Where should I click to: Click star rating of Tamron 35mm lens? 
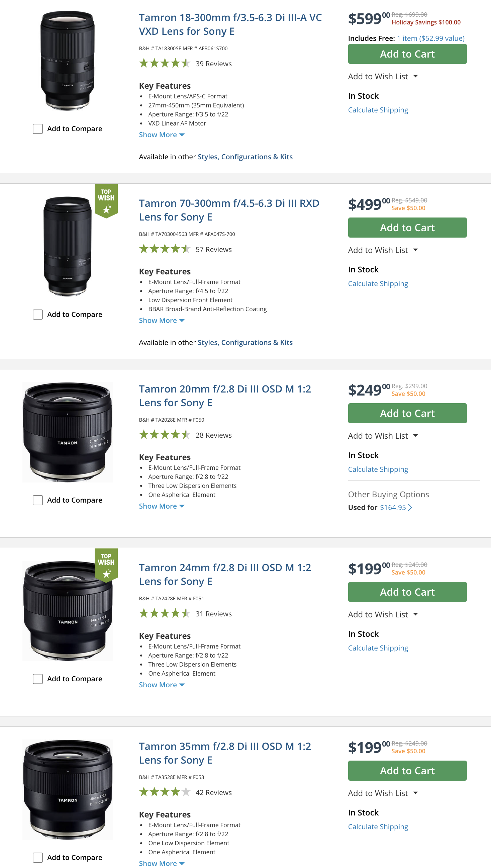(165, 792)
